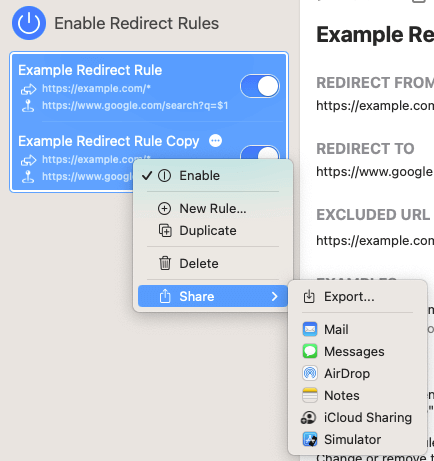Screen dimensions: 434x461
Task: Click the REDIRECT FROM URL field in details
Action: (x=375, y=106)
